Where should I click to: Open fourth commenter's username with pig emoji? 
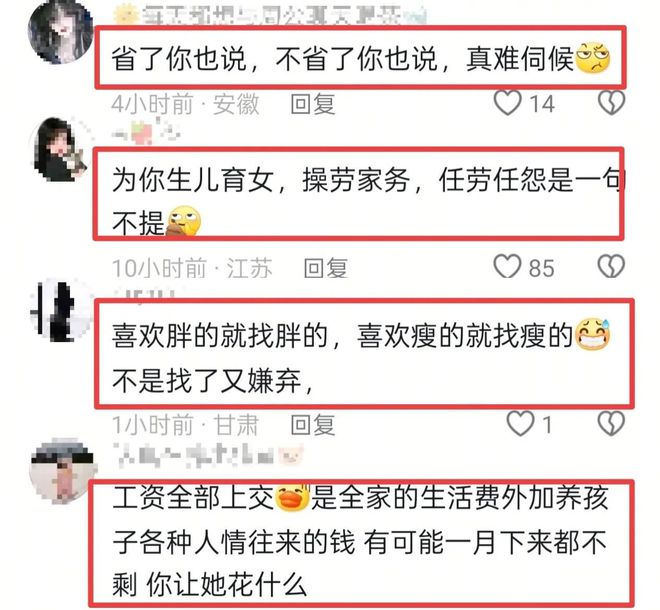point(210,456)
